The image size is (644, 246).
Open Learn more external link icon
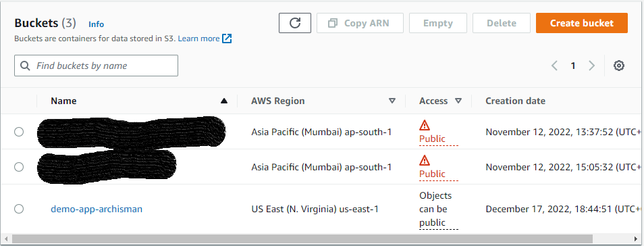[x=227, y=39]
